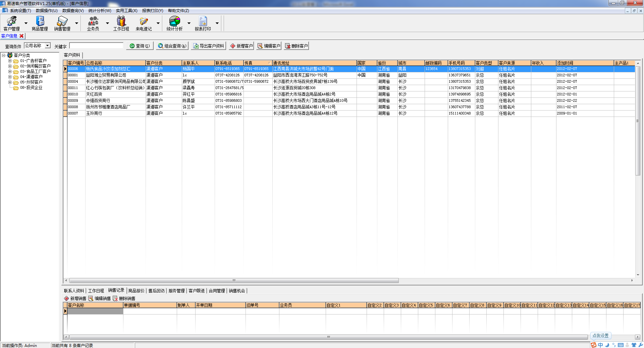This screenshot has height=348, width=644.
Task: Expand the 03-食品工厂客户 tree node
Action: click(x=10, y=71)
